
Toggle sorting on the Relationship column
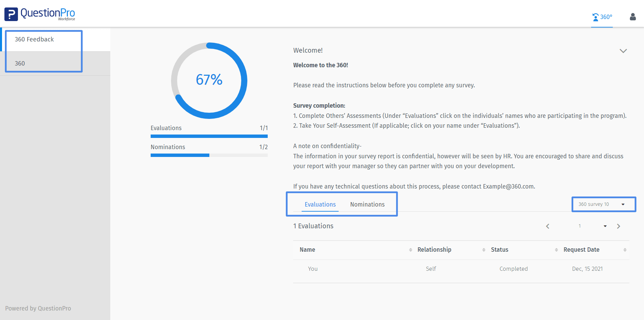(484, 250)
